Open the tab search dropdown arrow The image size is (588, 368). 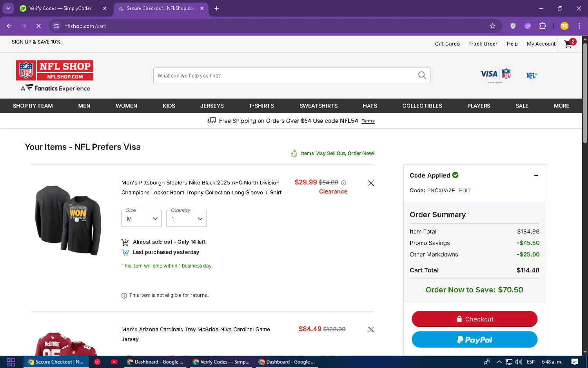tap(8, 8)
